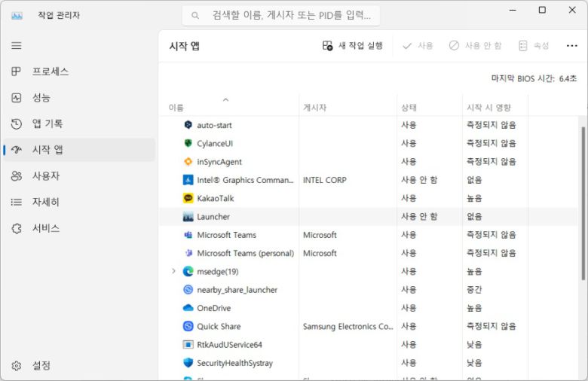The height and width of the screenshot is (381, 588).
Task: Open the hamburger navigation menu
Action: [16, 46]
